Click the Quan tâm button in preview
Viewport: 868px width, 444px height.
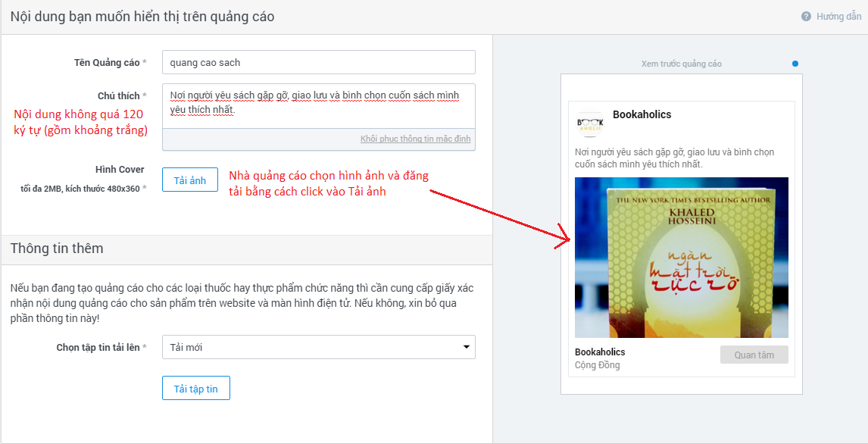click(754, 355)
